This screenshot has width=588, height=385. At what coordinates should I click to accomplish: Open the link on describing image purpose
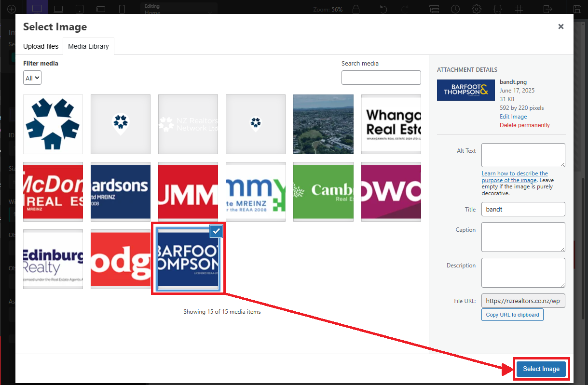515,177
